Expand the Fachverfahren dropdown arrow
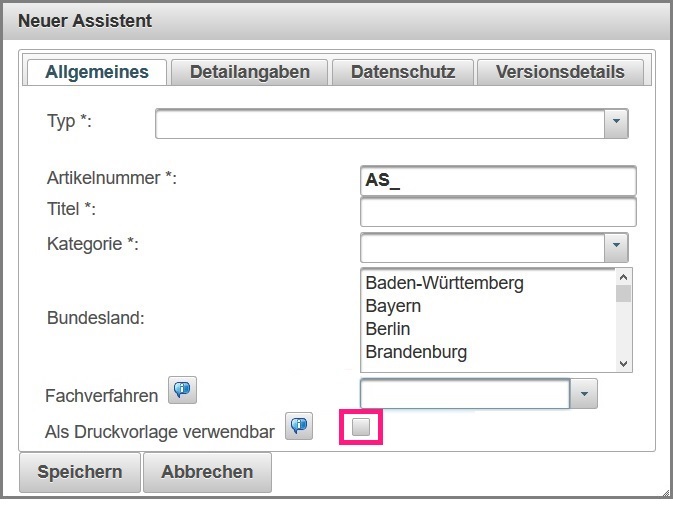673x514 pixels. 584,393
